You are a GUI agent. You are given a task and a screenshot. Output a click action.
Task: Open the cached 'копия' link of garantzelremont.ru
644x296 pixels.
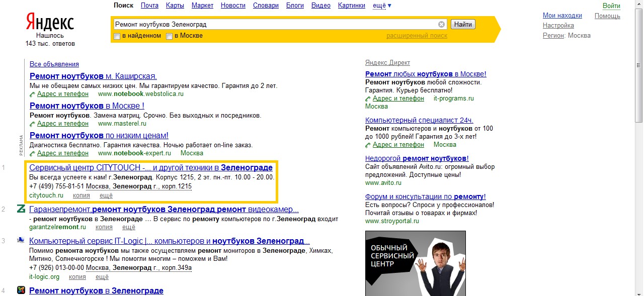[x=104, y=227]
